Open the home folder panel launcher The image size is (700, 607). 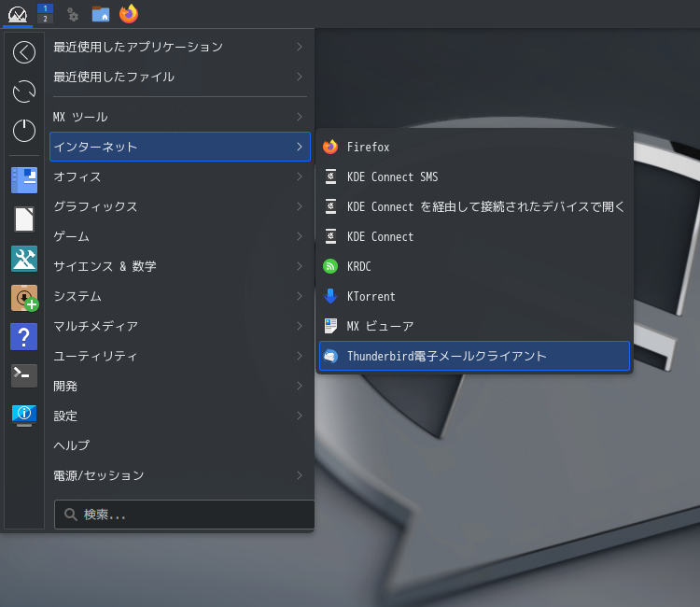(x=101, y=14)
